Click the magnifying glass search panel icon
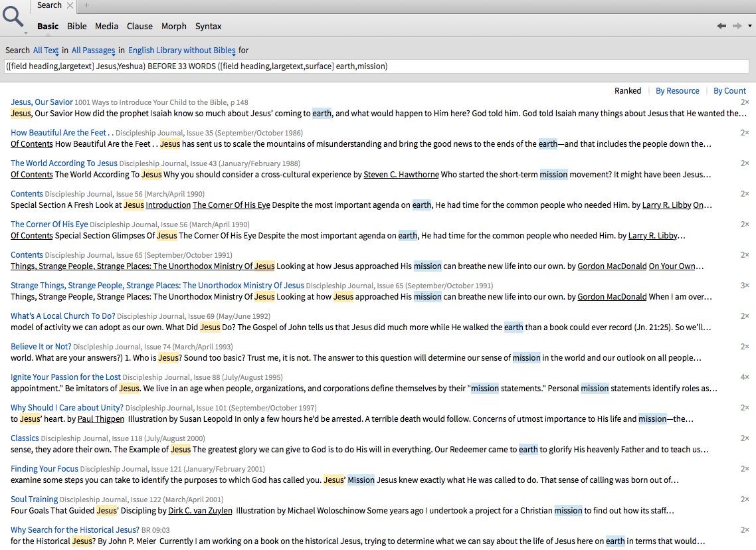 coord(13,17)
